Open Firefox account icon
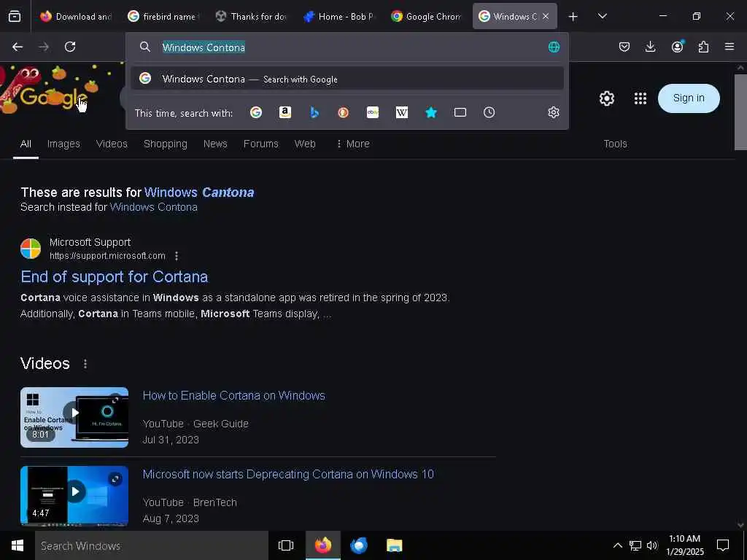The image size is (747, 560). click(x=678, y=46)
